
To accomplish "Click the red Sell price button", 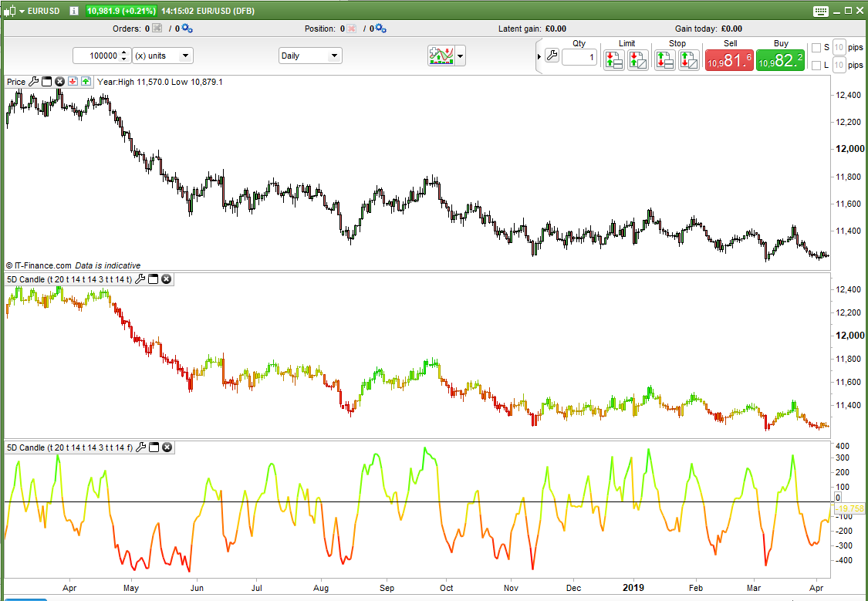I will click(729, 60).
